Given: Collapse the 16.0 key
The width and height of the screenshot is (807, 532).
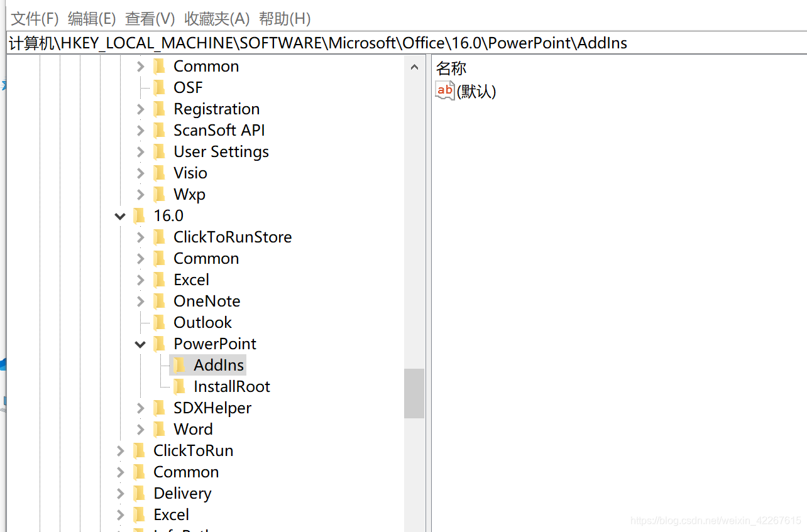Looking at the screenshot, I should coord(120,216).
